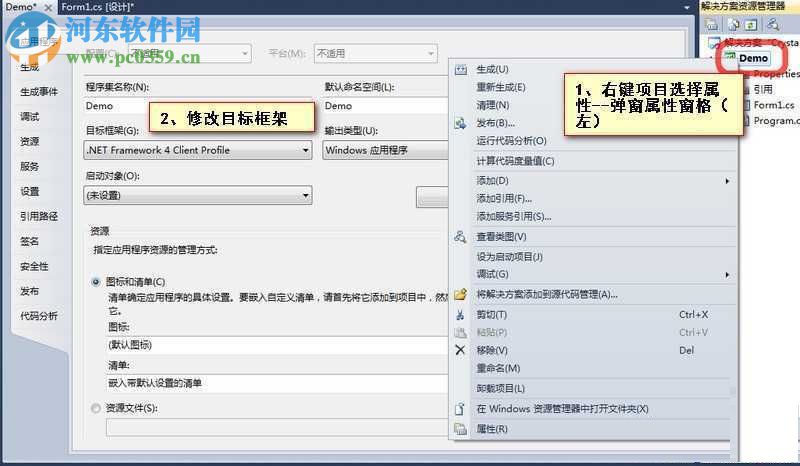
Task: Select the Properties node in Solution Explorer
Action: [x=777, y=74]
